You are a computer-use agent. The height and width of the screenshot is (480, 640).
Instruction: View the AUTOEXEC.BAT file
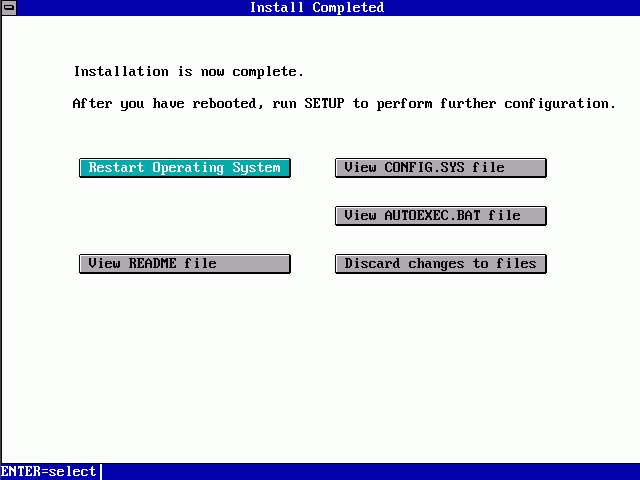click(x=440, y=216)
